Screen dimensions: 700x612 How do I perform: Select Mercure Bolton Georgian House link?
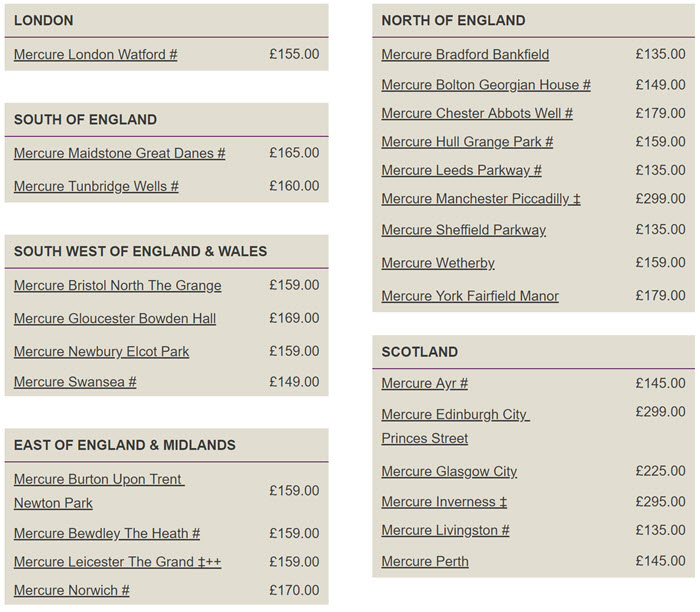486,85
